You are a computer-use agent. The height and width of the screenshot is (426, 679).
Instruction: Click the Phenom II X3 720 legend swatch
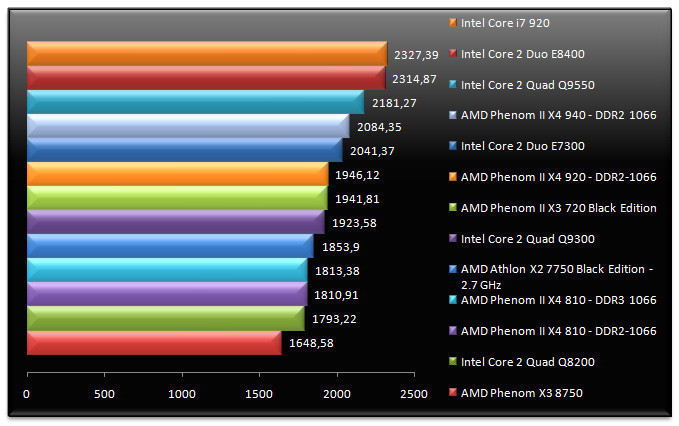[453, 207]
